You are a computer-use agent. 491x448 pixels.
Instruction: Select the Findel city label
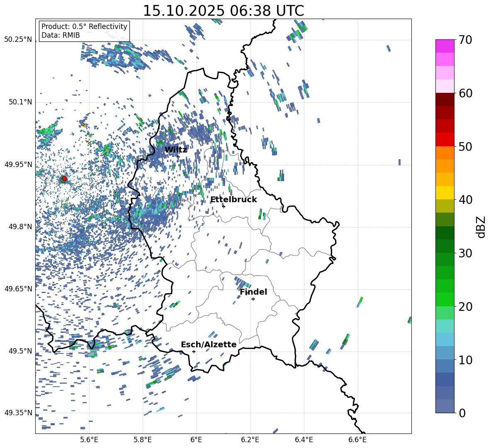[253, 292]
